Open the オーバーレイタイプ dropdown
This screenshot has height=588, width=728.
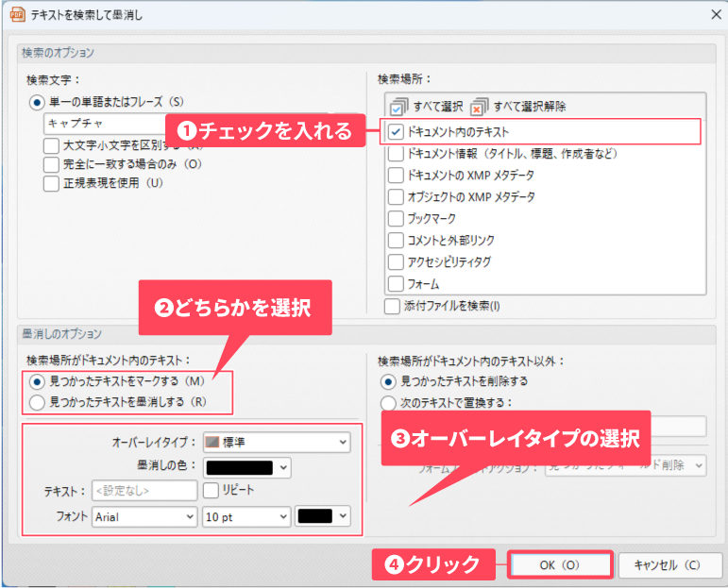coord(276,441)
